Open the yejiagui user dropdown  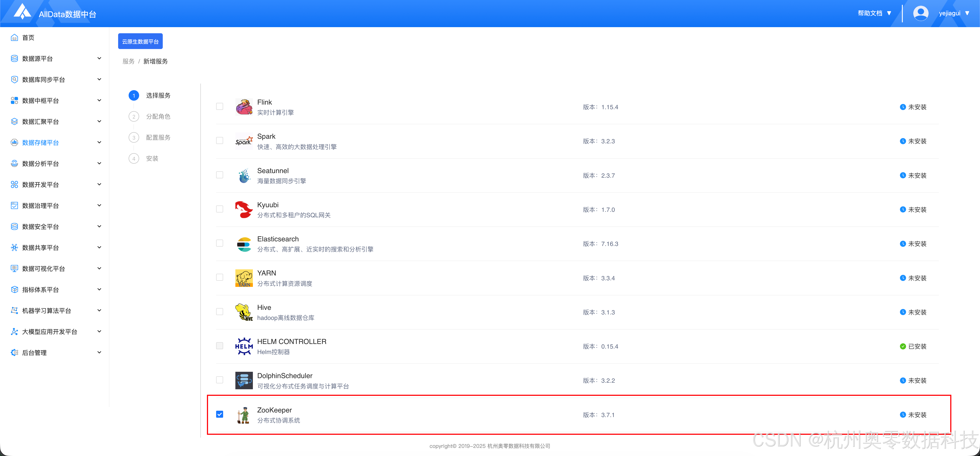(954, 13)
